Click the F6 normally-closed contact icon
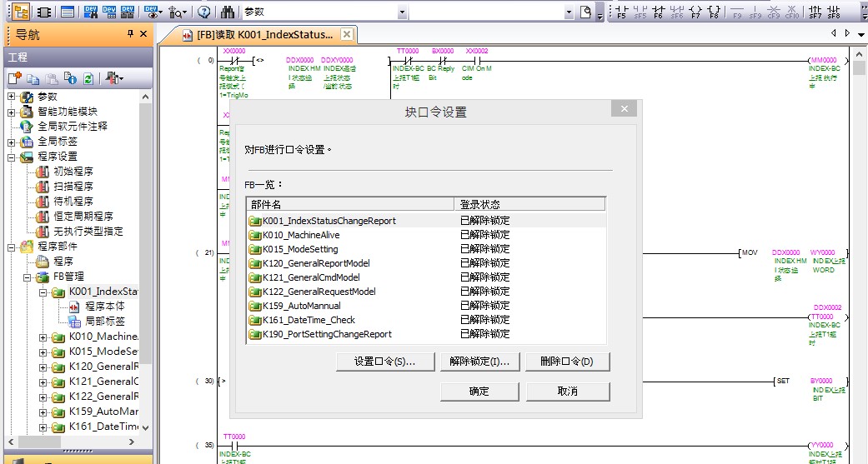The image size is (868, 464). (659, 12)
